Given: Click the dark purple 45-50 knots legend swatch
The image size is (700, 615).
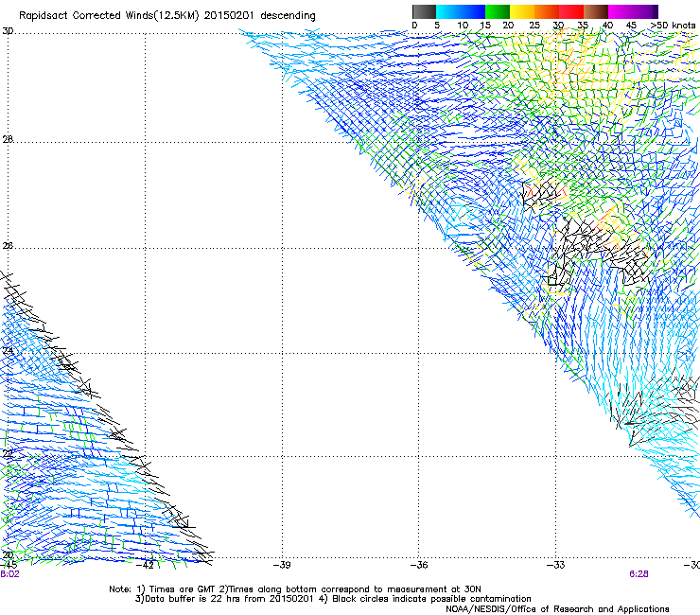Looking at the screenshot, I should pyautogui.click(x=645, y=11).
